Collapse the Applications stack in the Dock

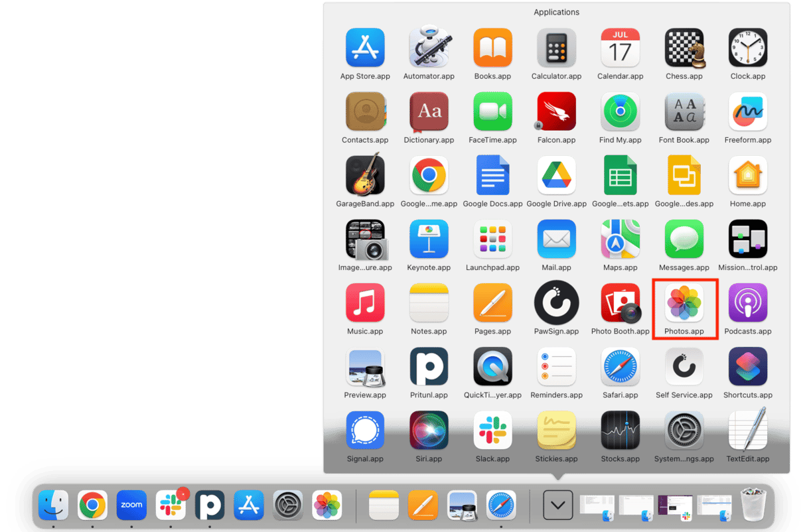pyautogui.click(x=558, y=505)
